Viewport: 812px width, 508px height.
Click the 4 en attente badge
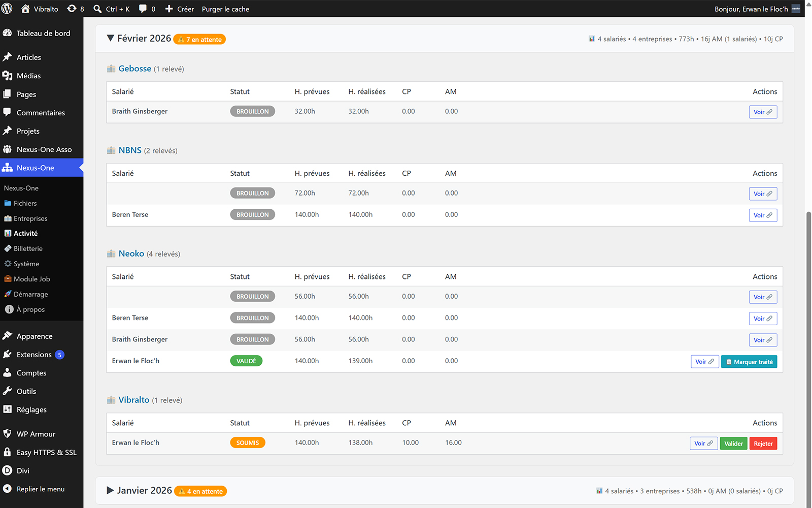pos(200,491)
